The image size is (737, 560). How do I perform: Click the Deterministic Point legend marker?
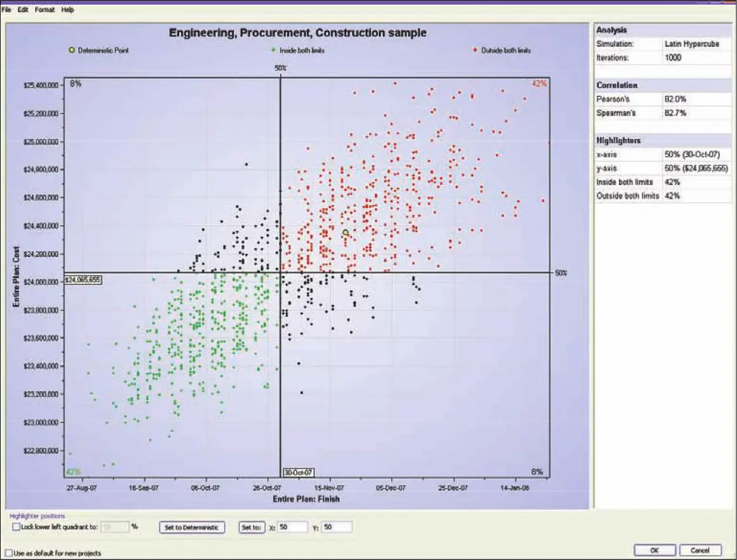pos(71,50)
